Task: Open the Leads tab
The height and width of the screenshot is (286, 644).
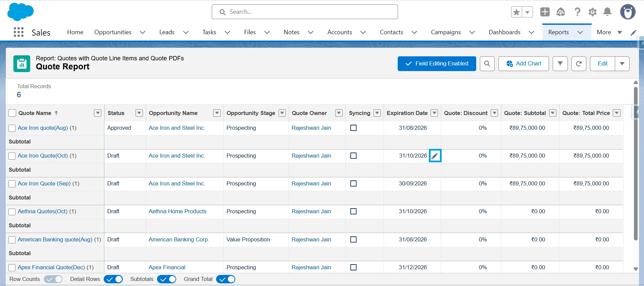Action: tap(167, 32)
